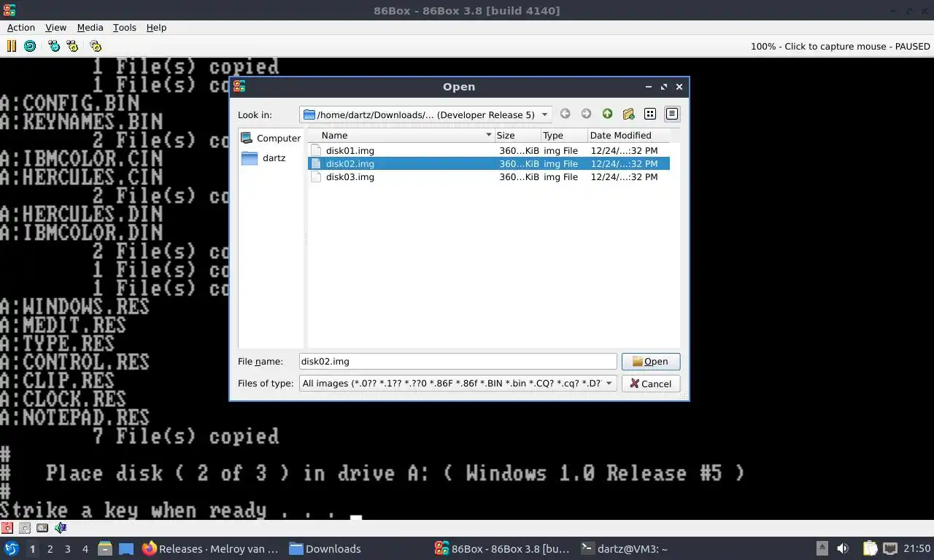Click the second floppy drive status icon
934x560 pixels.
(25, 528)
